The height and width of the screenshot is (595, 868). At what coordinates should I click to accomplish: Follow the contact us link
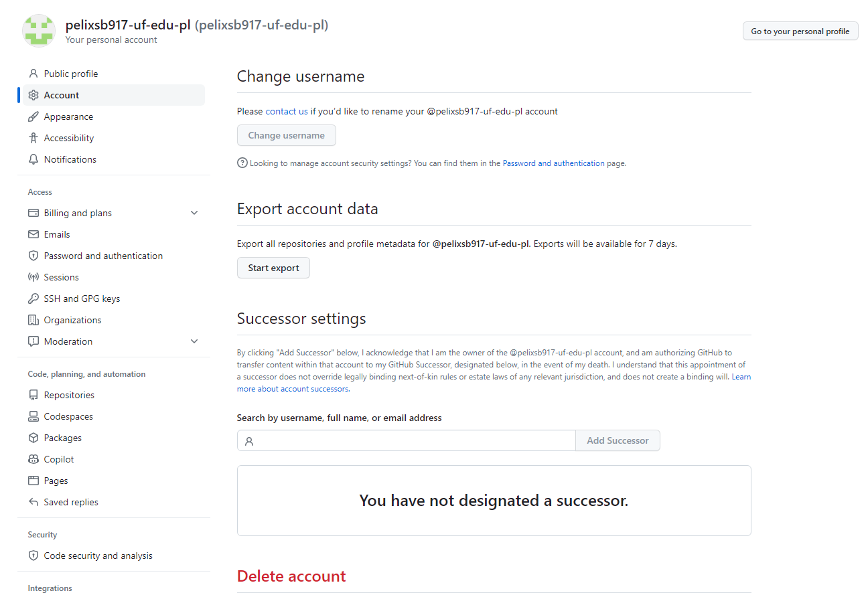(x=287, y=111)
